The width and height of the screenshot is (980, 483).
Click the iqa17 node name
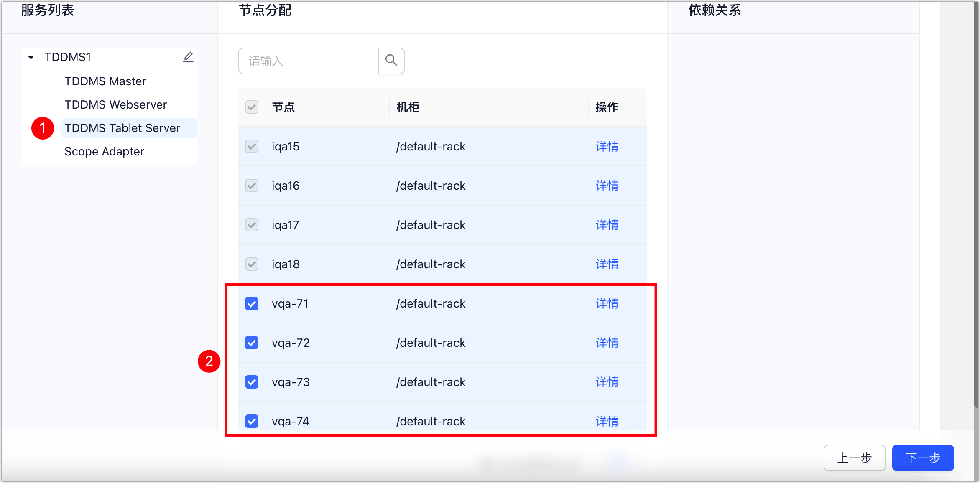[286, 225]
